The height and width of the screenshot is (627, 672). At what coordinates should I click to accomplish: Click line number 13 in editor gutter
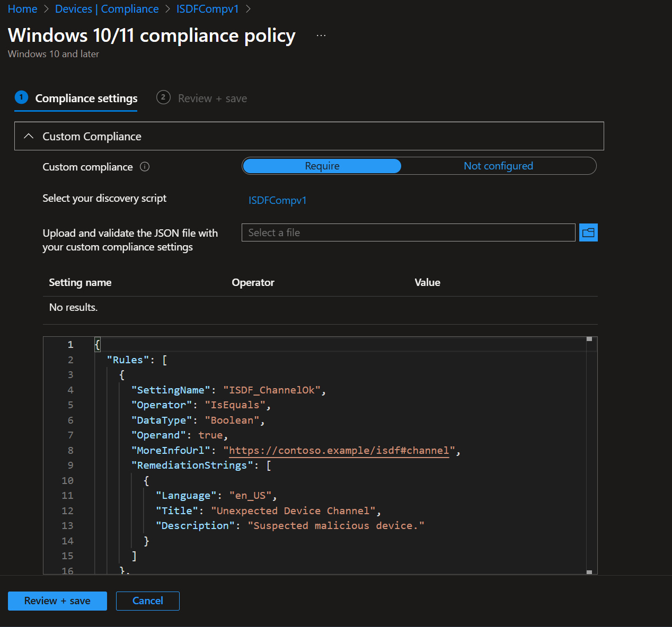click(67, 525)
